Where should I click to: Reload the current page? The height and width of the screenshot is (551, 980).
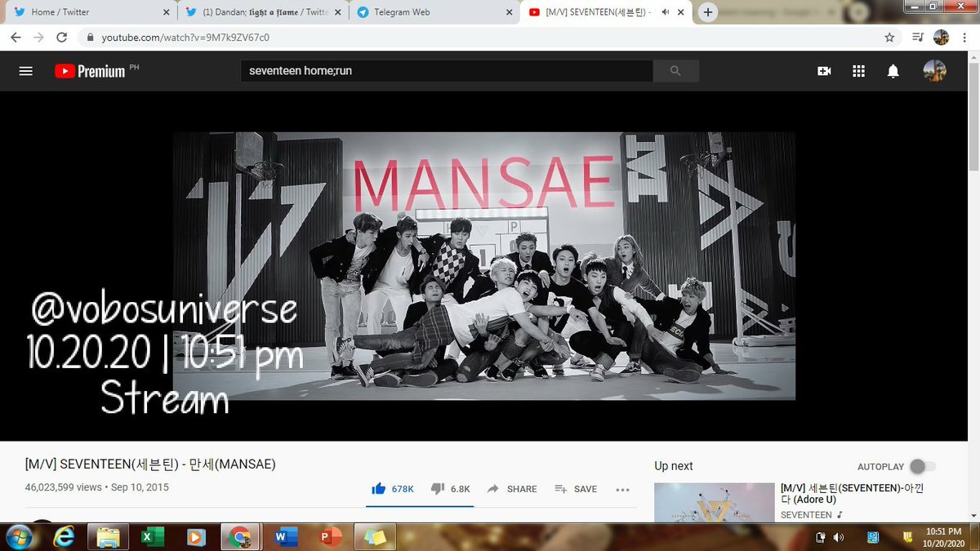point(61,38)
